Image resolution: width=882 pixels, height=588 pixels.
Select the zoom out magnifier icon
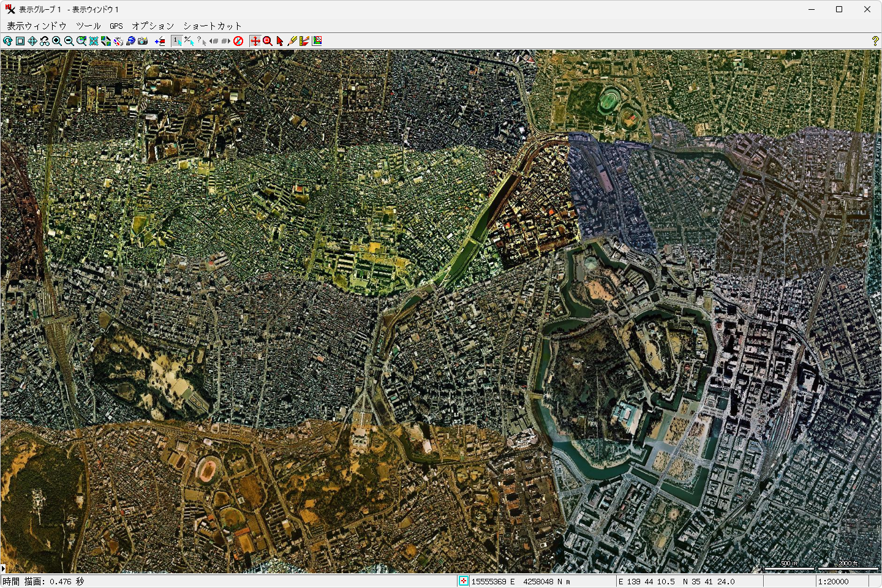coord(69,41)
